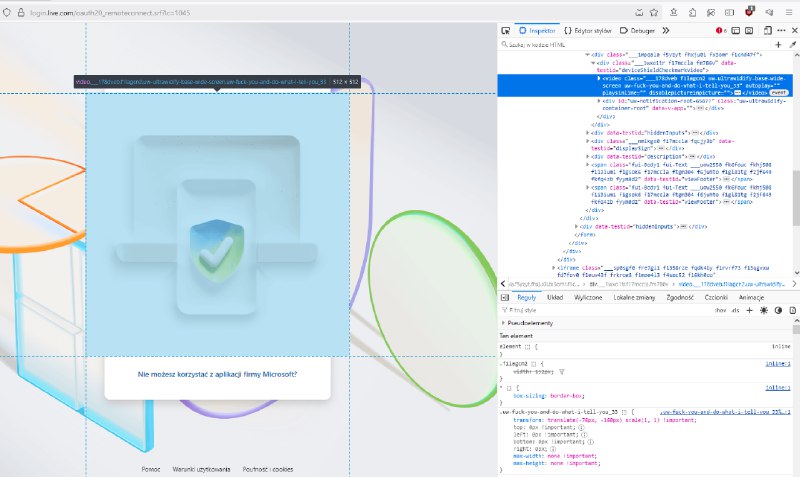The width and height of the screenshot is (800, 477).
Task: Click the Filtruj style input field
Action: click(605, 310)
